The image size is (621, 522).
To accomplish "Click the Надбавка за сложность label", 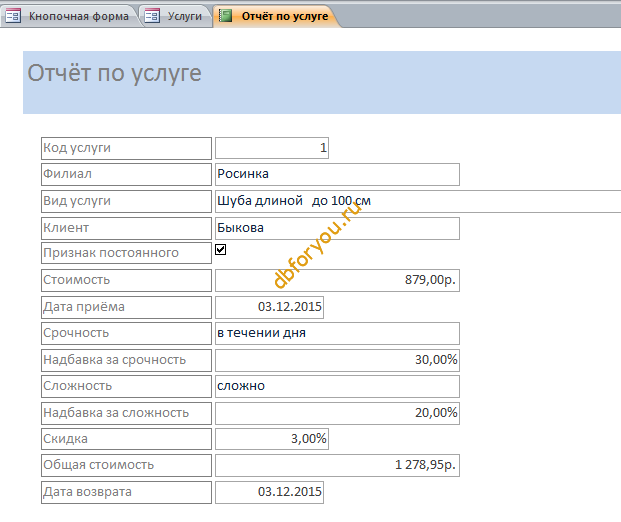I will [126, 413].
